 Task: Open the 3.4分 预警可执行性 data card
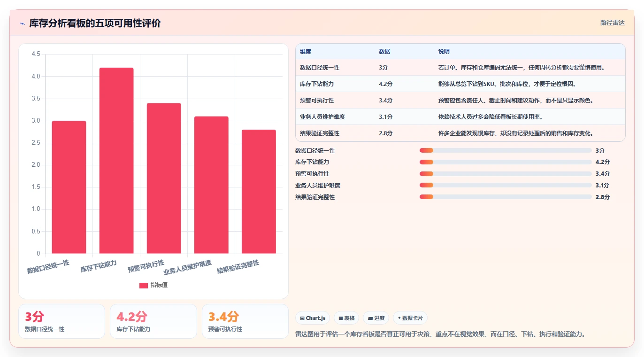click(x=245, y=321)
